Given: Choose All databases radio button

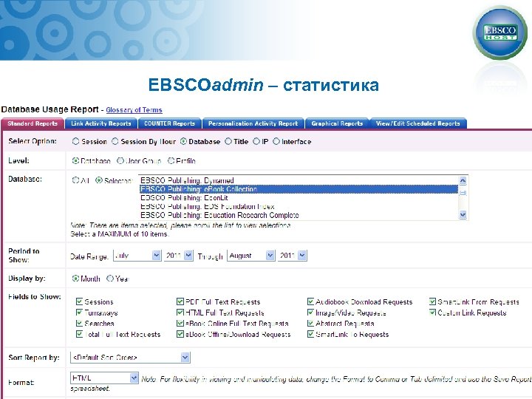Looking at the screenshot, I should (75, 180).
